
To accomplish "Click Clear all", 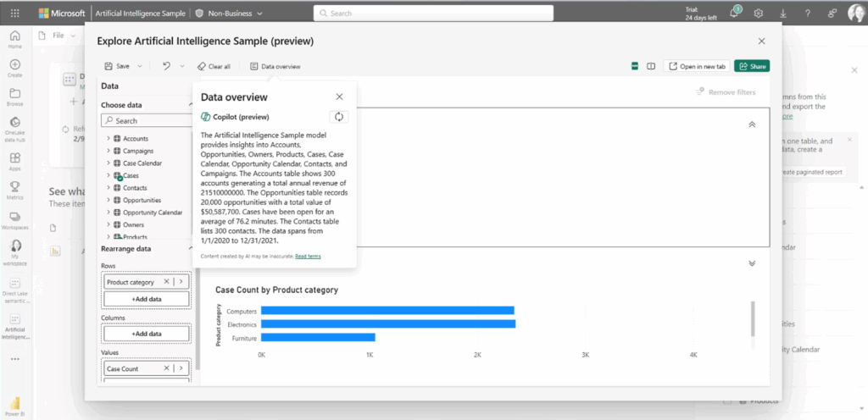I will coord(214,66).
